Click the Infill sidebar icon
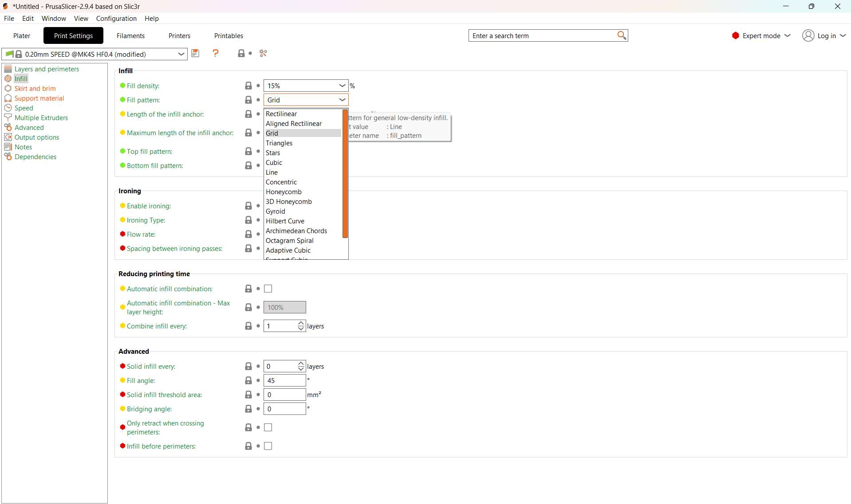 [8, 78]
